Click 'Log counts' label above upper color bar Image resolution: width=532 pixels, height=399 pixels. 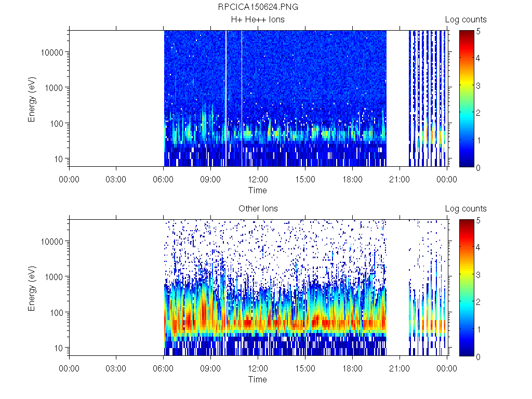tap(465, 20)
